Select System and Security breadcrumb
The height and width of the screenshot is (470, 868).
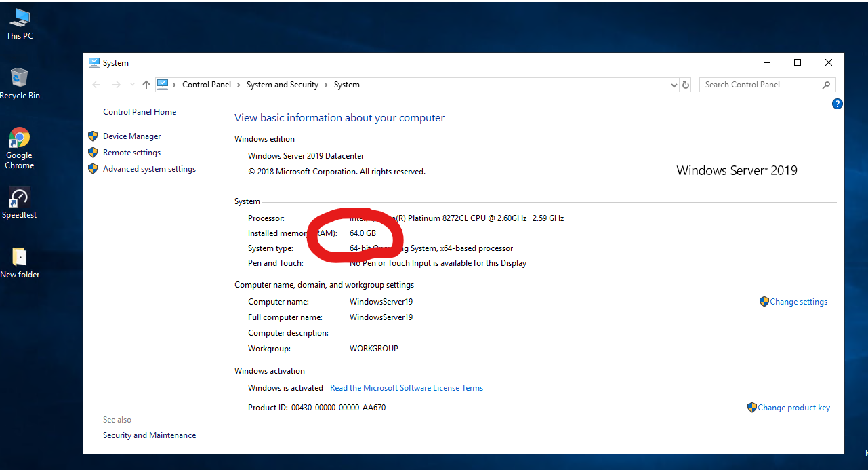click(x=283, y=85)
